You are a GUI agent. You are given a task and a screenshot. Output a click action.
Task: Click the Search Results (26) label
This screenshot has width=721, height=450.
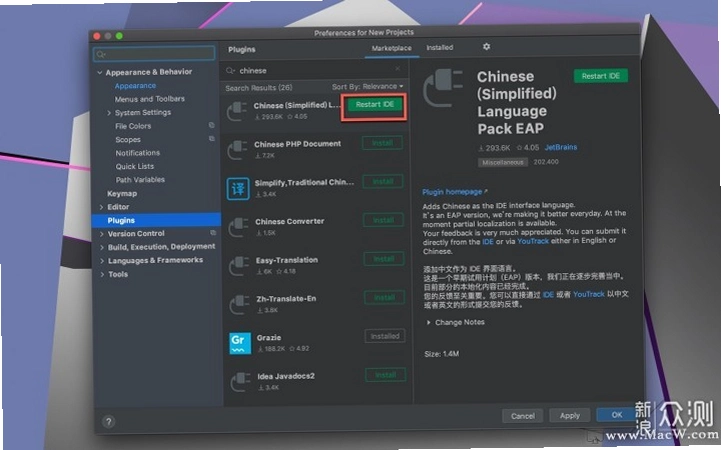[x=258, y=88]
